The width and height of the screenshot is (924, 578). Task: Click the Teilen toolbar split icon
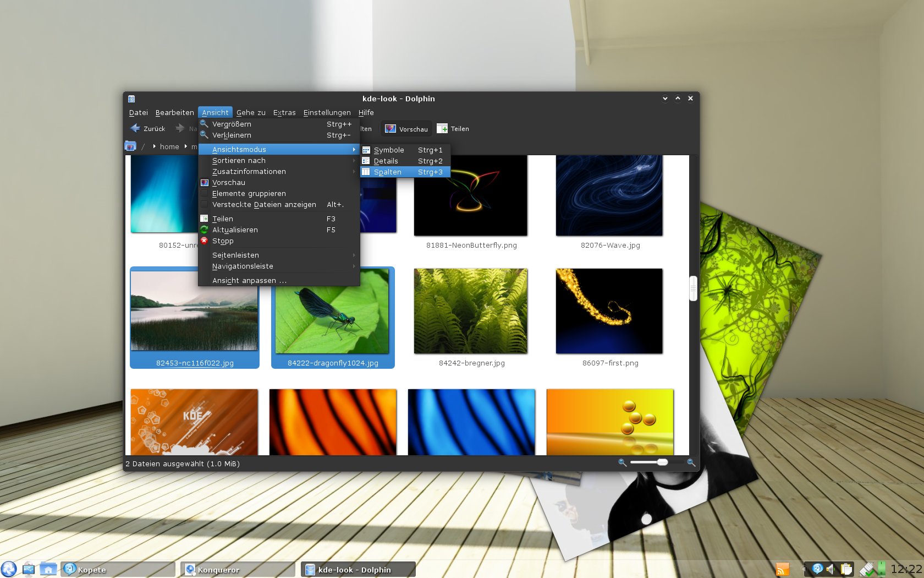click(x=442, y=129)
